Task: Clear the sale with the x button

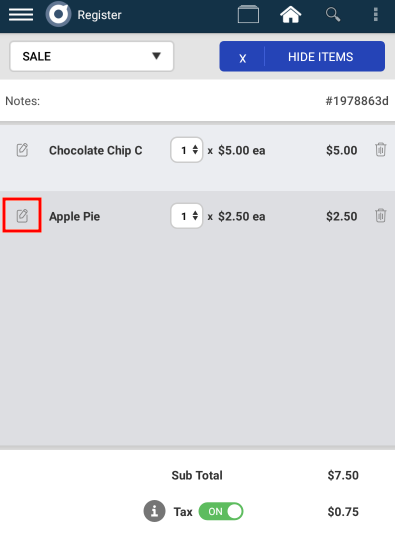Action: [x=242, y=57]
